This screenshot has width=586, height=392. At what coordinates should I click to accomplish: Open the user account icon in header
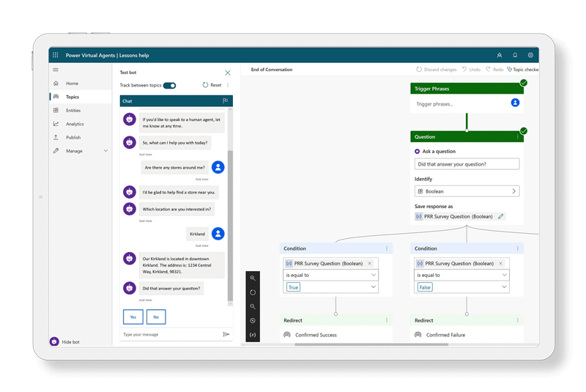click(500, 55)
